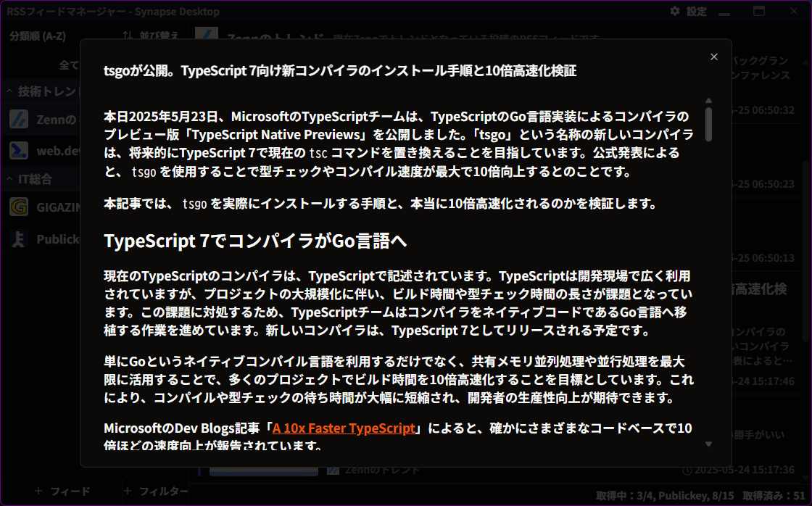Click the sort arrows icon beside 並び替え
The height and width of the screenshot is (506, 812).
point(128,36)
